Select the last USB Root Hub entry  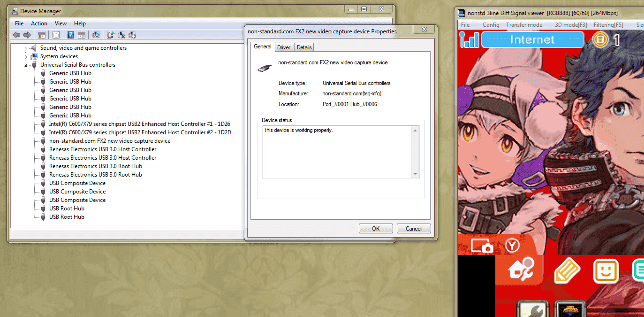coord(67,217)
